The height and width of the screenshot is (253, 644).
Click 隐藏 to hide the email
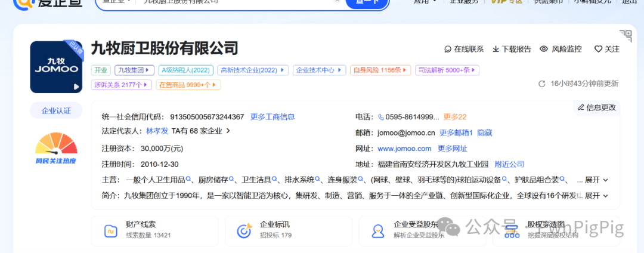pos(485,133)
